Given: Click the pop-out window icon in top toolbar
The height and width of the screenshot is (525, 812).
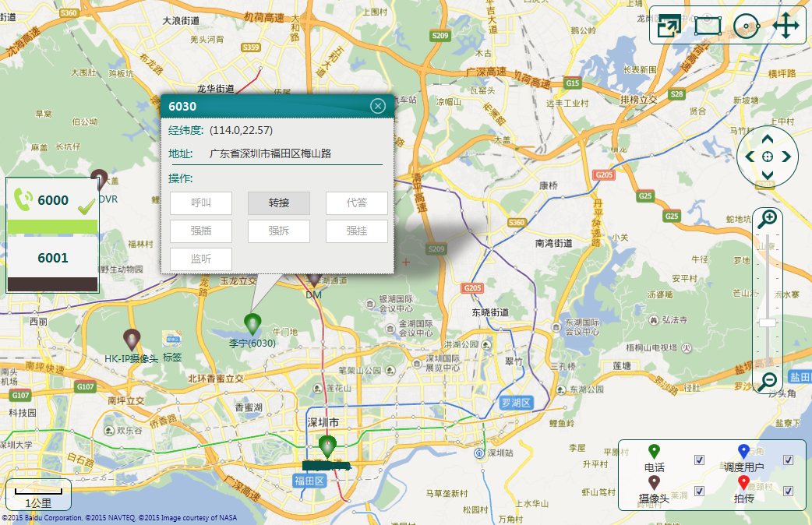Looking at the screenshot, I should coord(669,26).
